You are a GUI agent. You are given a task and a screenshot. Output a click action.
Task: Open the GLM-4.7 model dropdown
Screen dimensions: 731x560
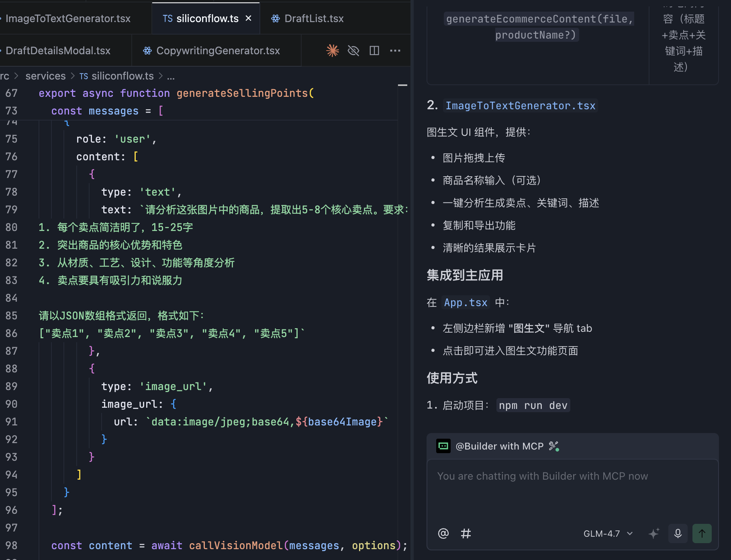(608, 533)
